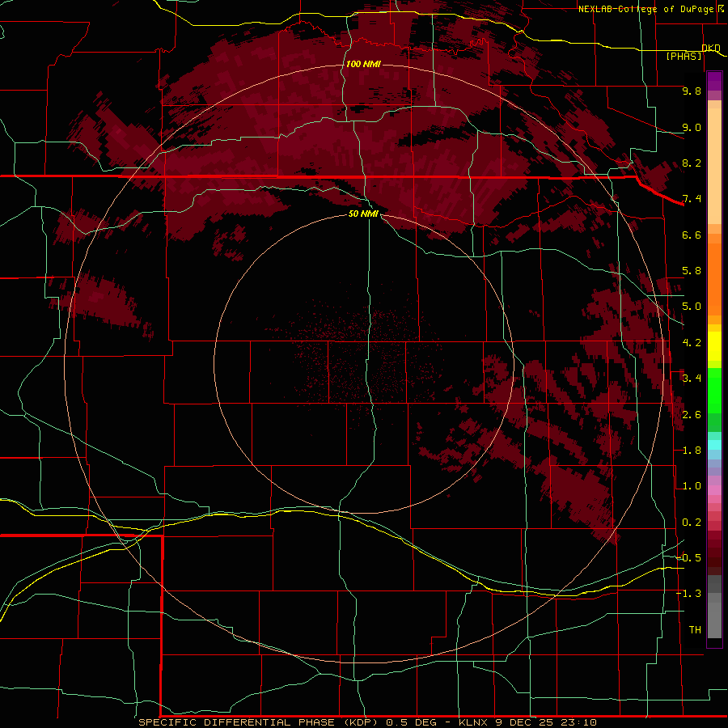Click the dark orange segment of color bar

click(714, 278)
